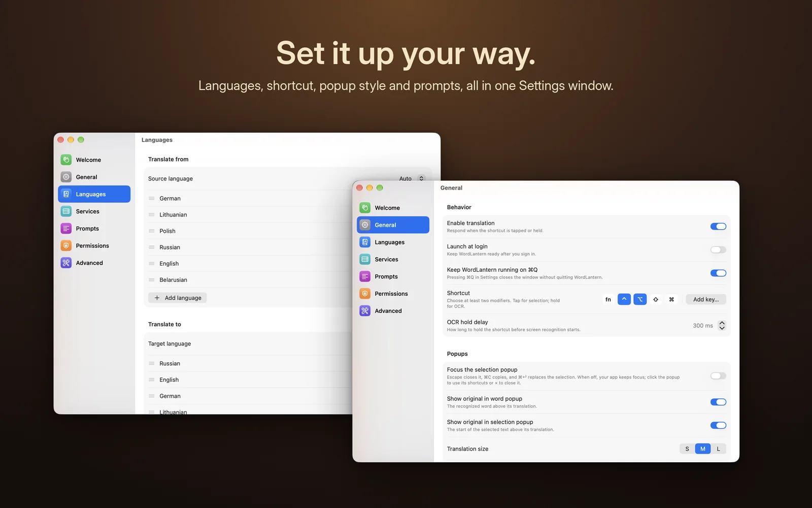812x508 pixels.
Task: Click Services icon in General window sidebar
Action: pos(365,260)
